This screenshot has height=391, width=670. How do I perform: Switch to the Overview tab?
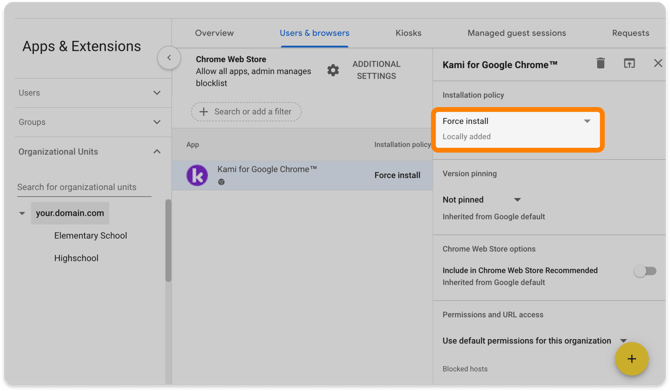coord(214,33)
